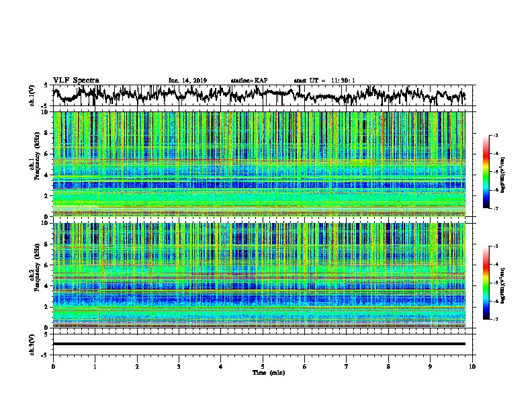Click the "10" kHz tick of ch.1 spectrogram
532x411 pixels.
click(x=46, y=112)
